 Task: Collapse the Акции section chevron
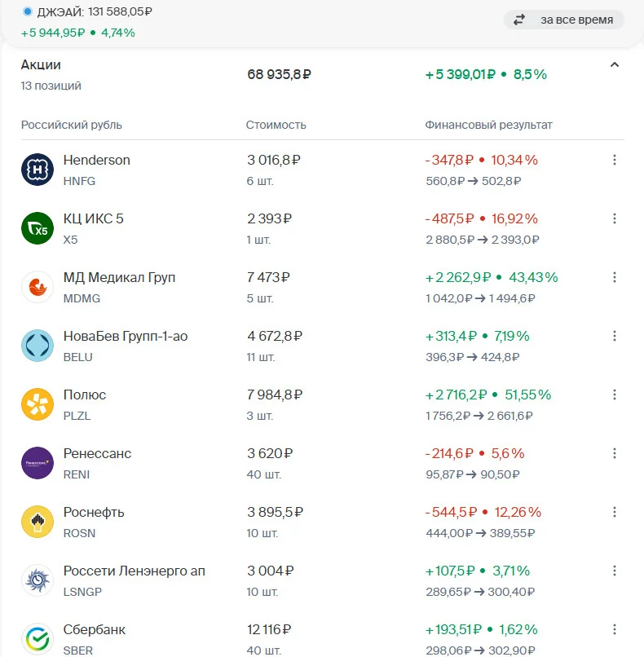pos(615,64)
